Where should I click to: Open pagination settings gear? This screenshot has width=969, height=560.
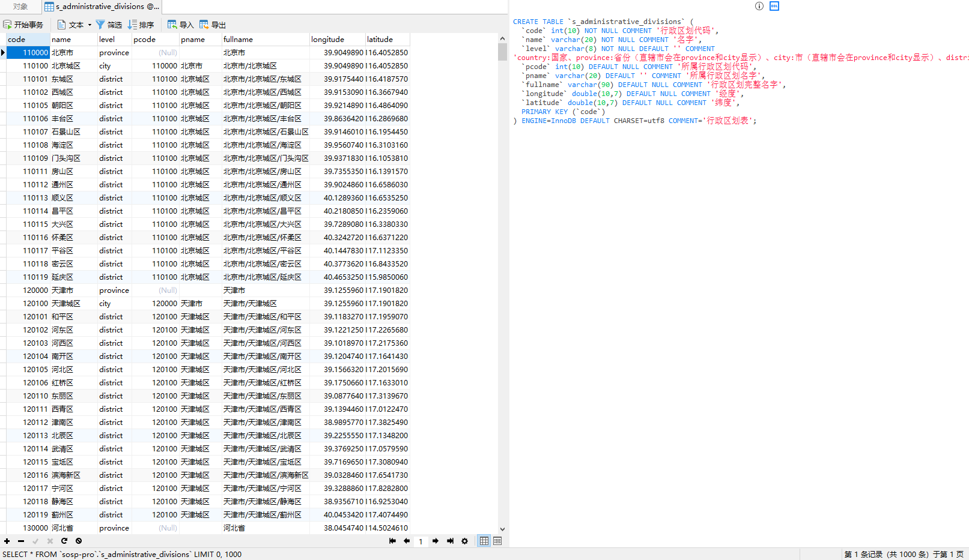[x=464, y=541]
